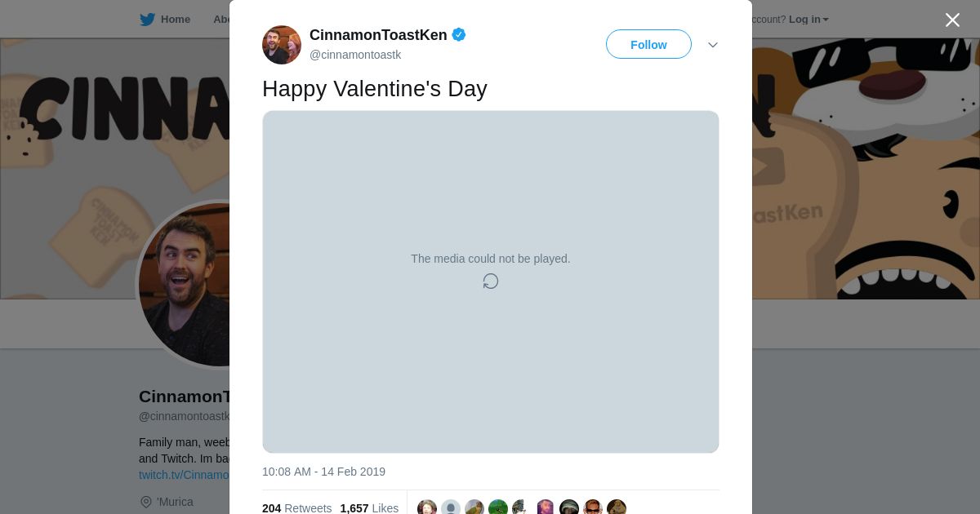Expand the tweet options chevron

coord(713,45)
